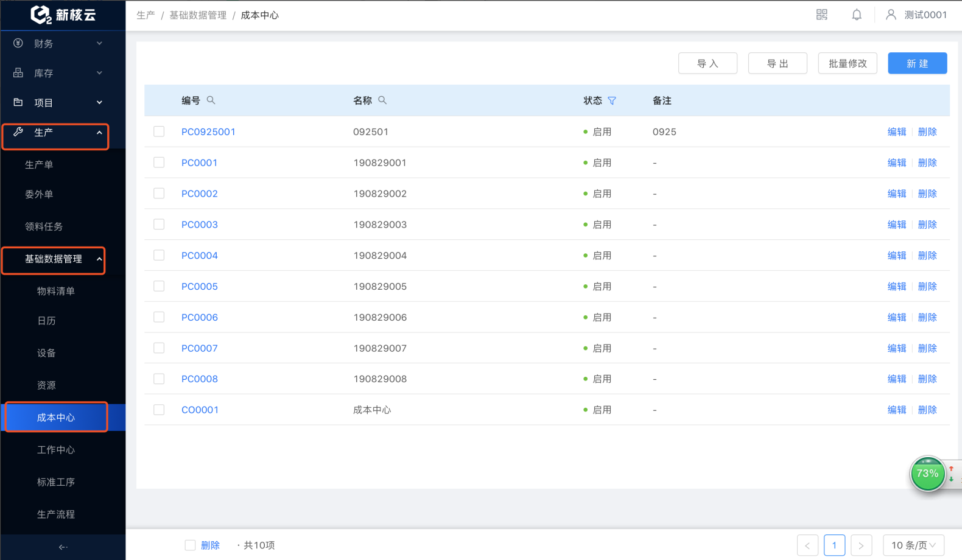Screen dimensions: 962x560
Task: Click 基础数据管理 in the breadcrumb
Action: point(198,15)
